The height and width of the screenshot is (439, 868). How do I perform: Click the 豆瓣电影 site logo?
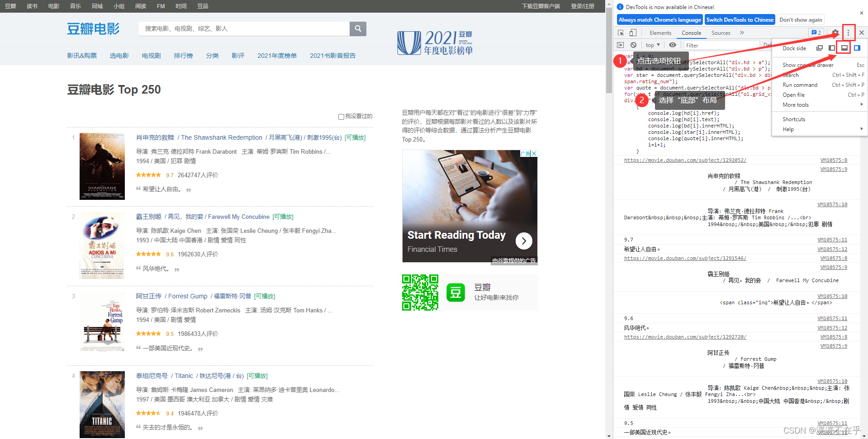click(x=93, y=29)
